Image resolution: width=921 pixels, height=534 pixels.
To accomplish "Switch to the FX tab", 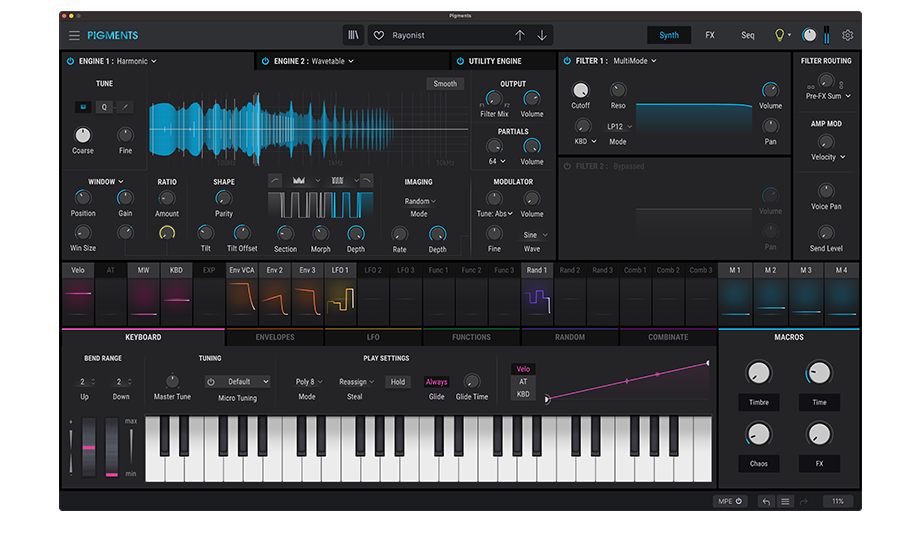I will (710, 35).
